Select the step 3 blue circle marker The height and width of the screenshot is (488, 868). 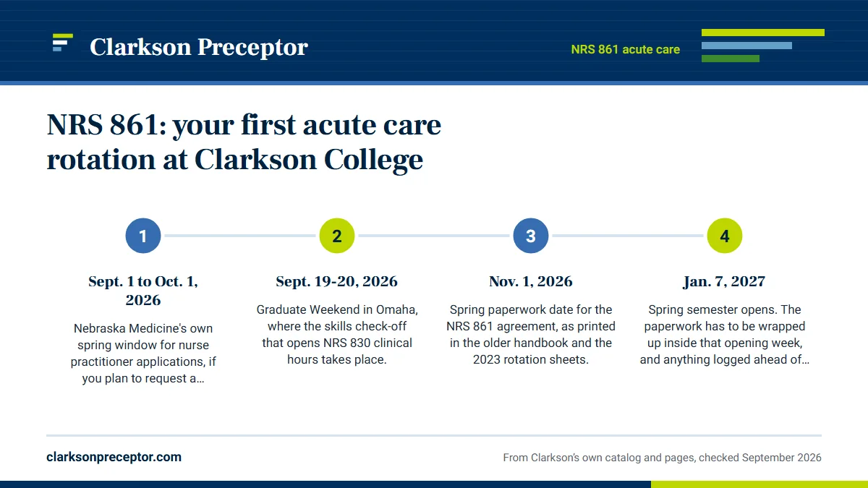pyautogui.click(x=531, y=236)
